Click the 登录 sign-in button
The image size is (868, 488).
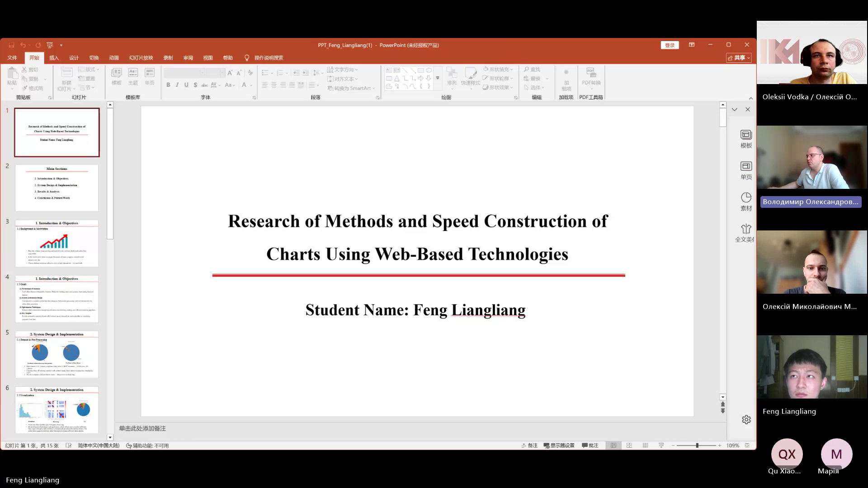point(670,45)
